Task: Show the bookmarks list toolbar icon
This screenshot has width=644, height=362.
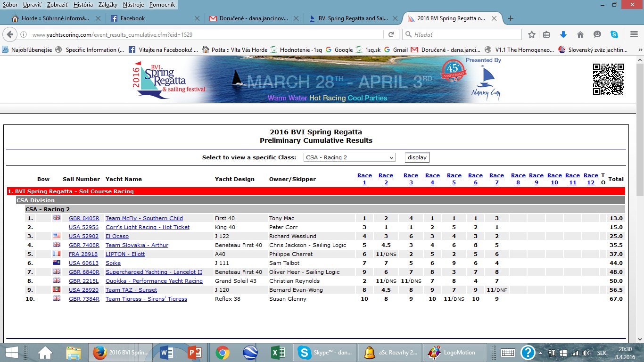Action: point(546,34)
